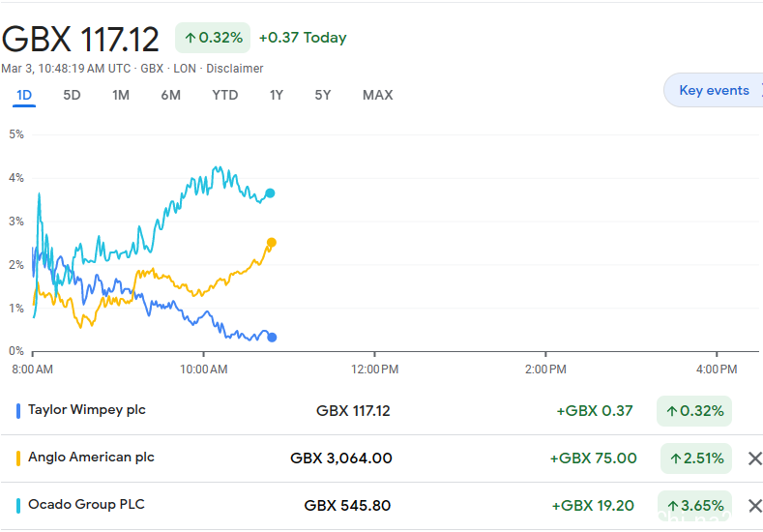The height and width of the screenshot is (532, 763).
Task: Select the MAX time range tab
Action: coord(377,95)
